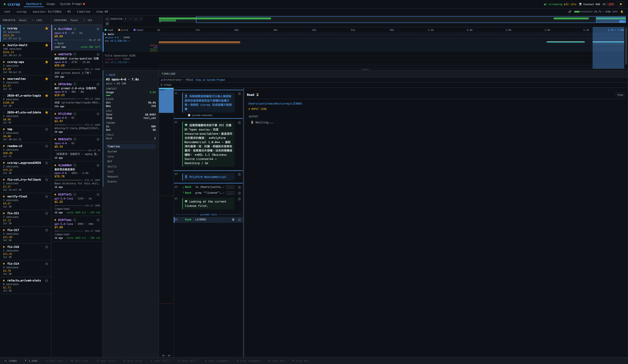
Task: Open external link arrow next to v2.1.210.d33
Action: click(x=129, y=62)
